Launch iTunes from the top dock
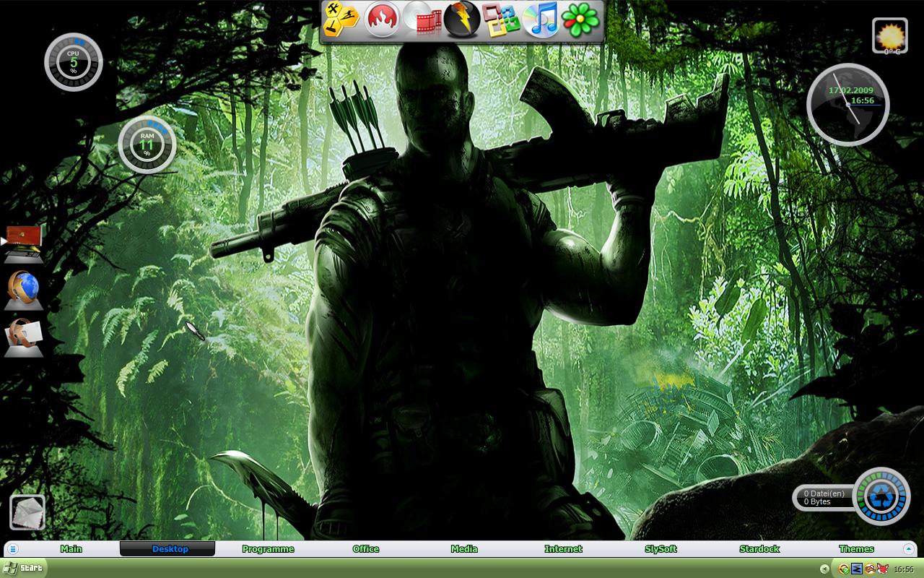This screenshot has width=924, height=578. [541, 20]
